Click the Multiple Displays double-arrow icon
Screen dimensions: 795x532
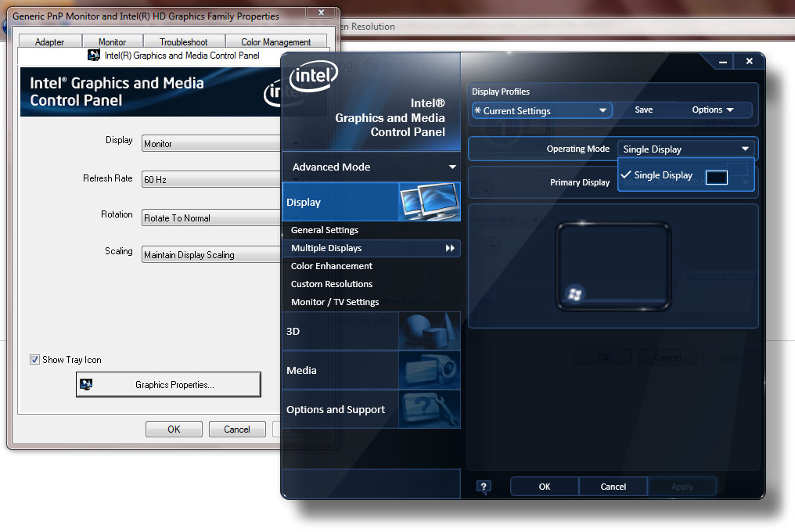point(450,248)
